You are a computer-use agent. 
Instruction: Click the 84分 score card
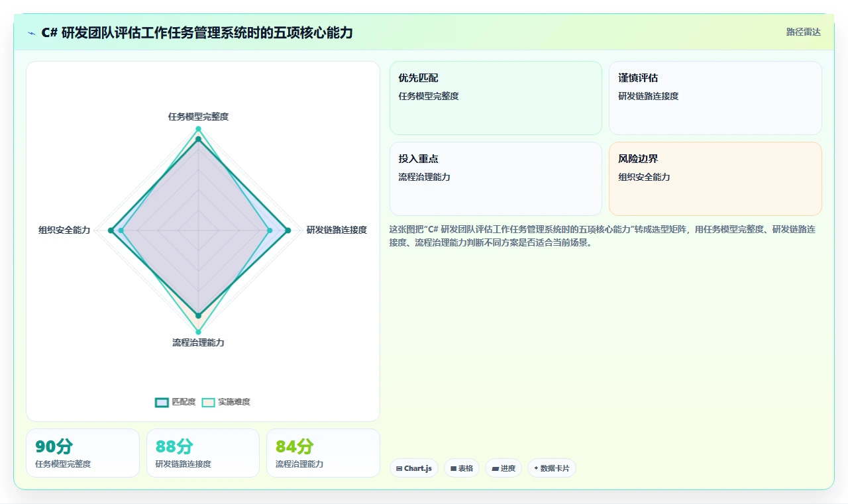click(323, 453)
